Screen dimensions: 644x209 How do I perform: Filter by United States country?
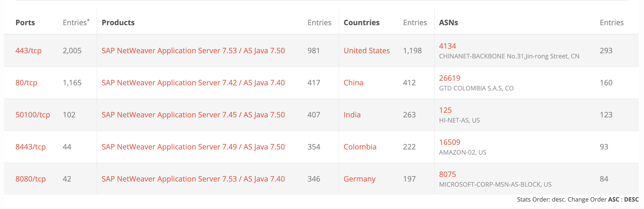point(367,51)
